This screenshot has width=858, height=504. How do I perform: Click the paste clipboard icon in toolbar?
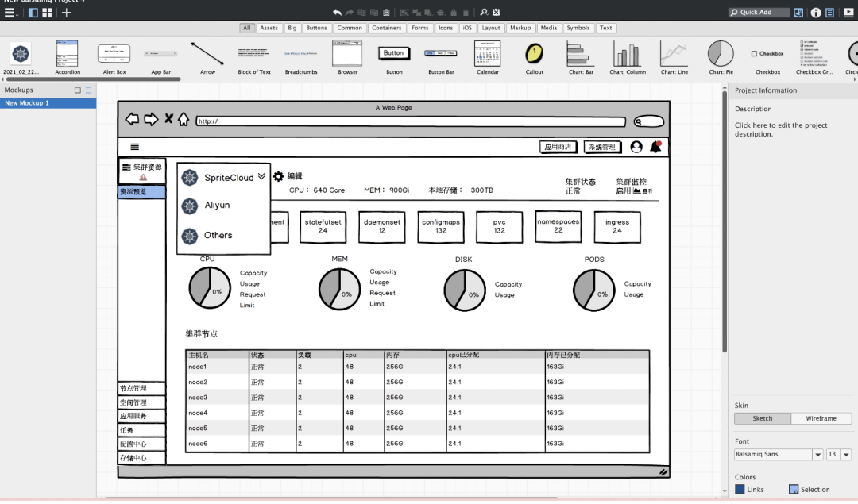point(386,12)
